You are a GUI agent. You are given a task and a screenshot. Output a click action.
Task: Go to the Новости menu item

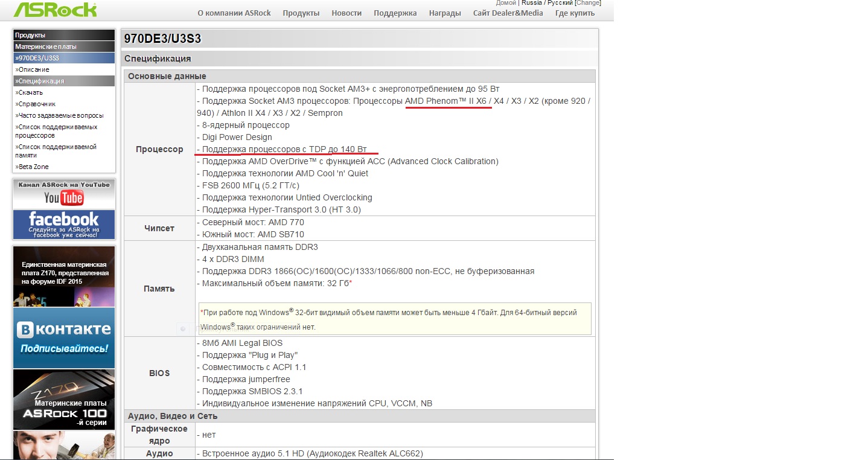(x=346, y=13)
